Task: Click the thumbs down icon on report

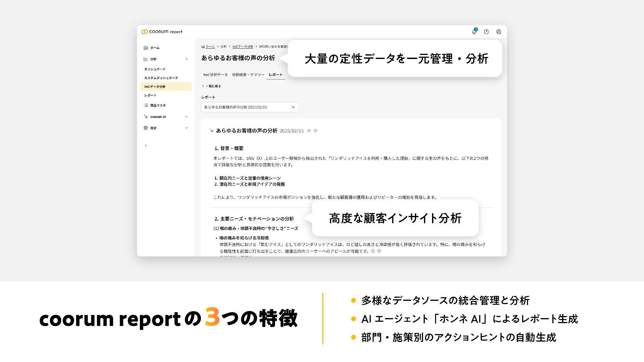Action: click(316, 131)
